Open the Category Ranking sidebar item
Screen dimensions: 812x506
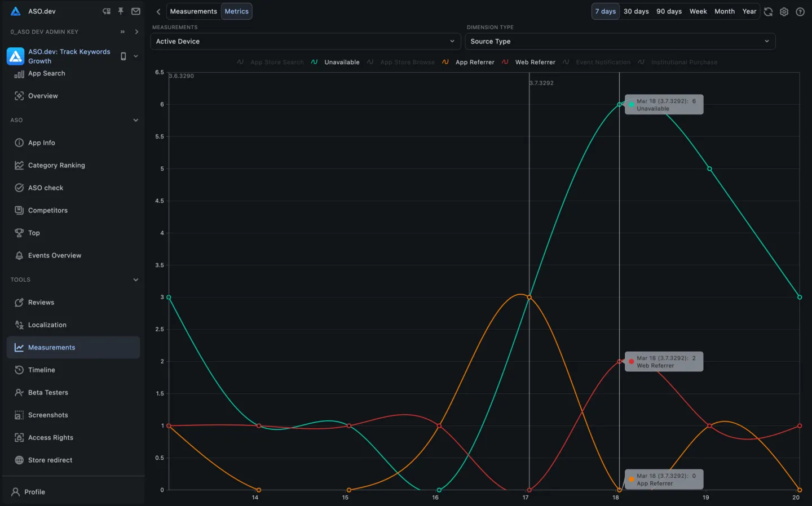tap(56, 165)
